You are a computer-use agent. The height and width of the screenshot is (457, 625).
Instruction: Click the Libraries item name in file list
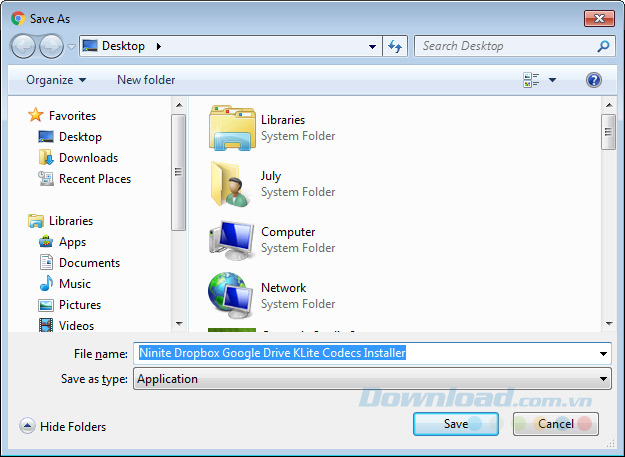283,120
